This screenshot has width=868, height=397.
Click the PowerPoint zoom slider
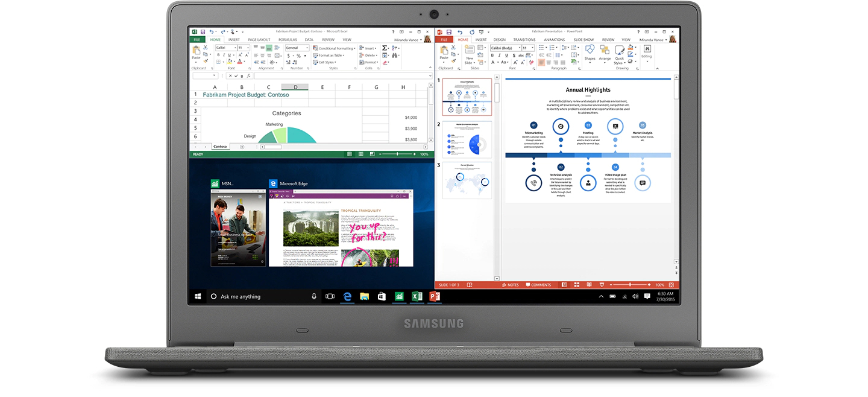(x=630, y=285)
